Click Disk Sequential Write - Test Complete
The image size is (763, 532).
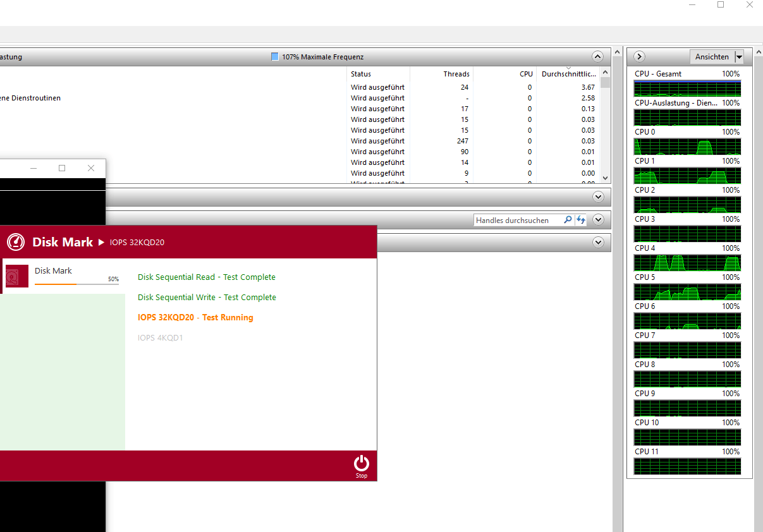[x=207, y=298]
